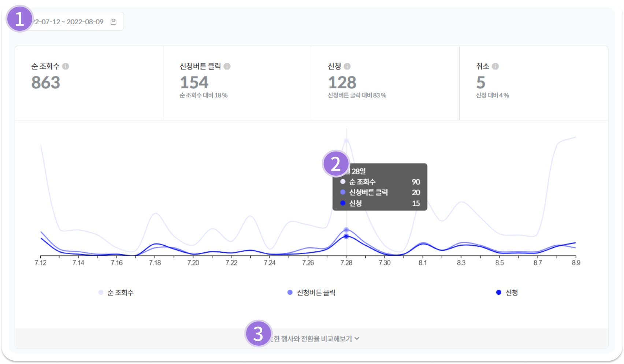The width and height of the screenshot is (624, 364).
Task: Click the 8.5 axis label
Action: click(499, 263)
